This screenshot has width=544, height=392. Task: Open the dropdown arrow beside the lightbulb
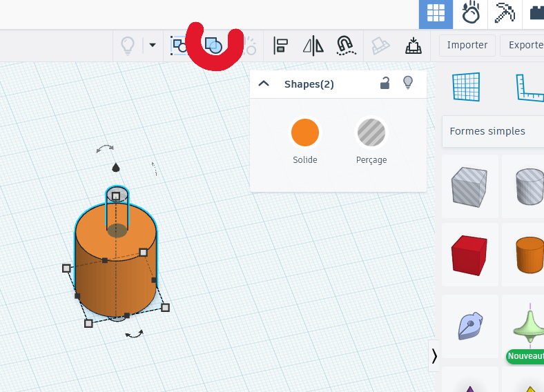click(153, 45)
